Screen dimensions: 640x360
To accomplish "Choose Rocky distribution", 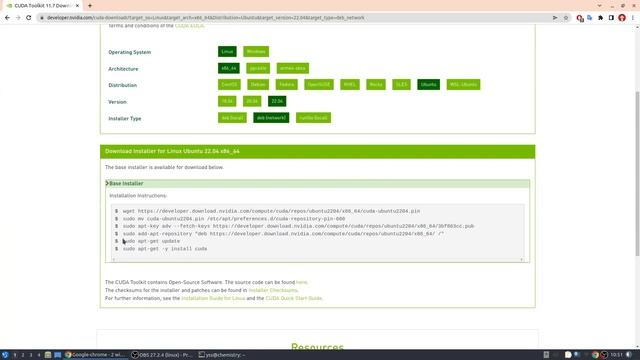I will [x=376, y=84].
